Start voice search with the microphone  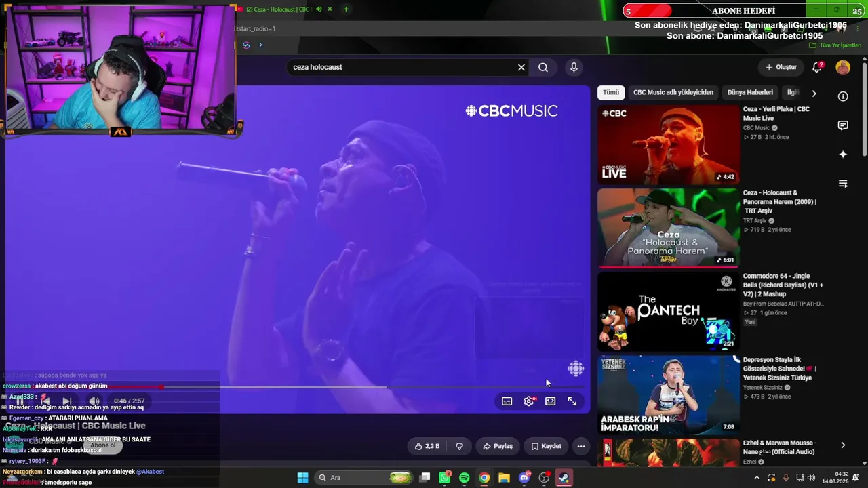[x=574, y=67]
